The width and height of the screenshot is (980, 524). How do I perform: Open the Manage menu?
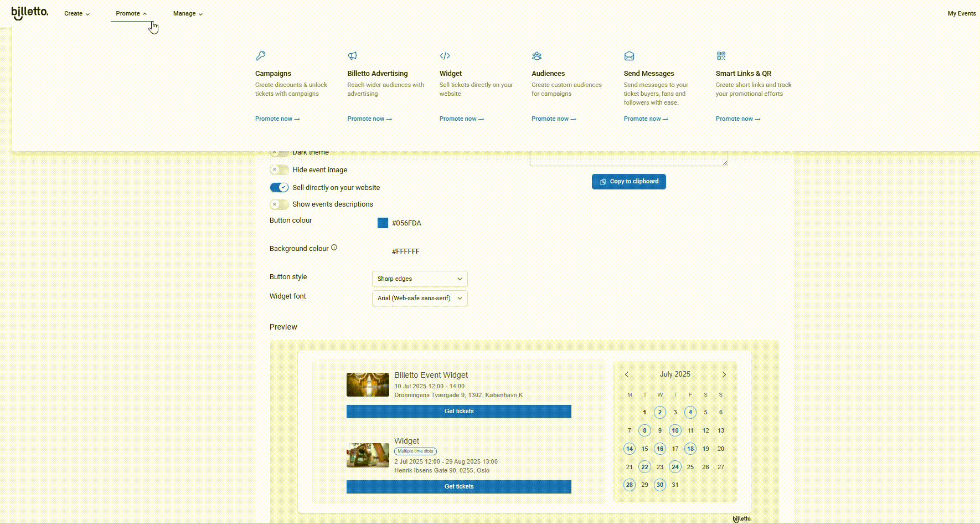click(188, 13)
